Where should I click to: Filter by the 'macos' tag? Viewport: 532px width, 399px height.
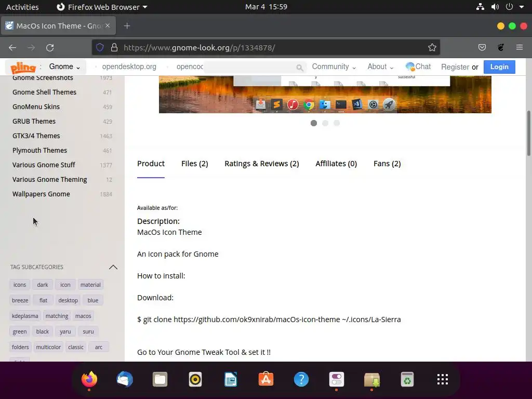pyautogui.click(x=83, y=316)
